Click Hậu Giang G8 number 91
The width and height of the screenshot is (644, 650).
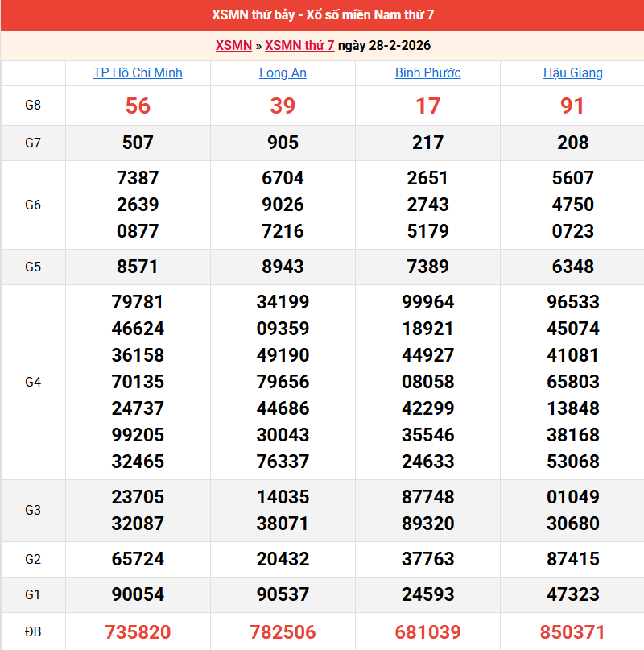(572, 106)
